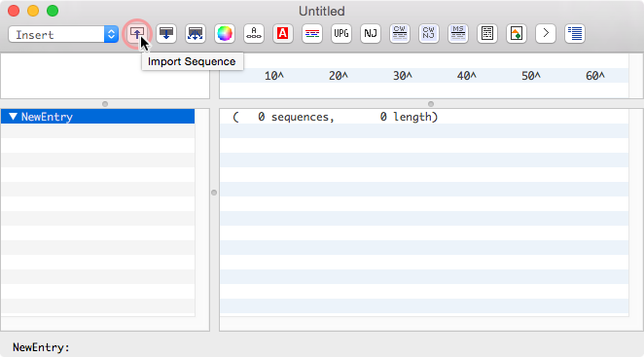Click the vertical pane splitter handle

click(x=214, y=193)
